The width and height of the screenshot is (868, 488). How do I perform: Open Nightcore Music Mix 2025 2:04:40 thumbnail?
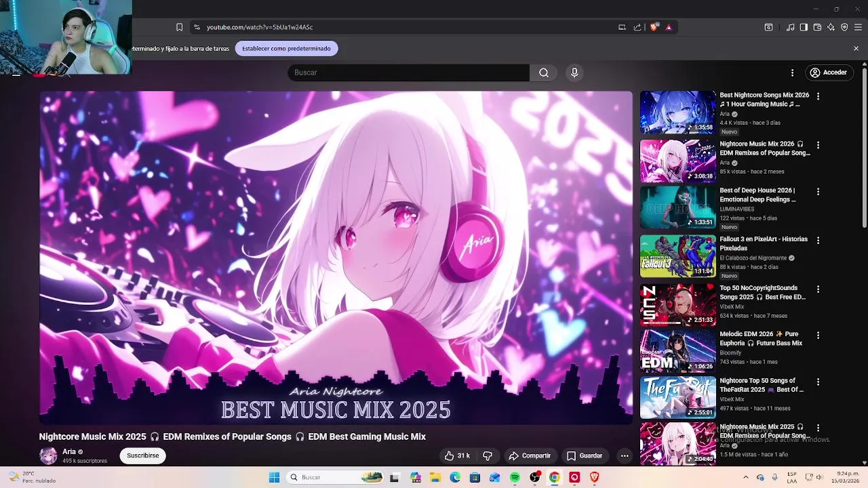pos(678,444)
